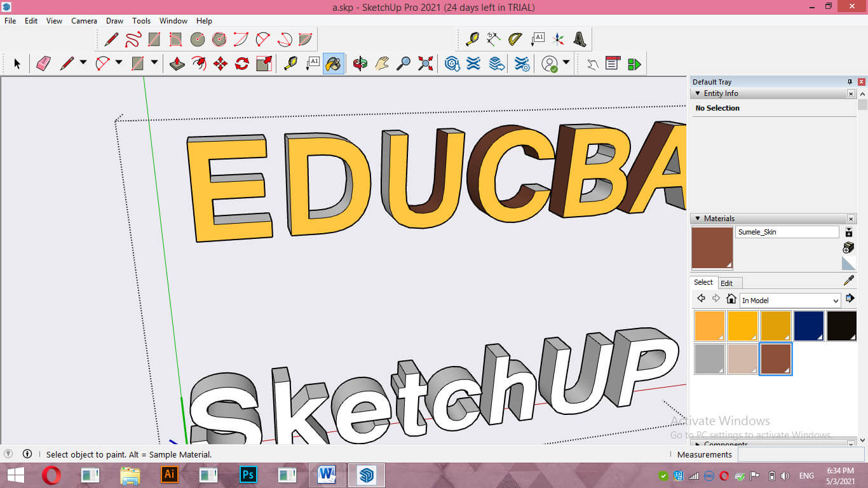Switch to materials Edit tab
The height and width of the screenshot is (488, 868).
pos(727,283)
